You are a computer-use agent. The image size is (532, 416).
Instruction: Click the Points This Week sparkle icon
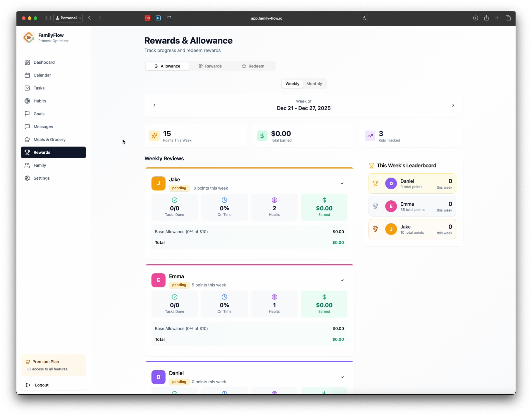(x=154, y=136)
